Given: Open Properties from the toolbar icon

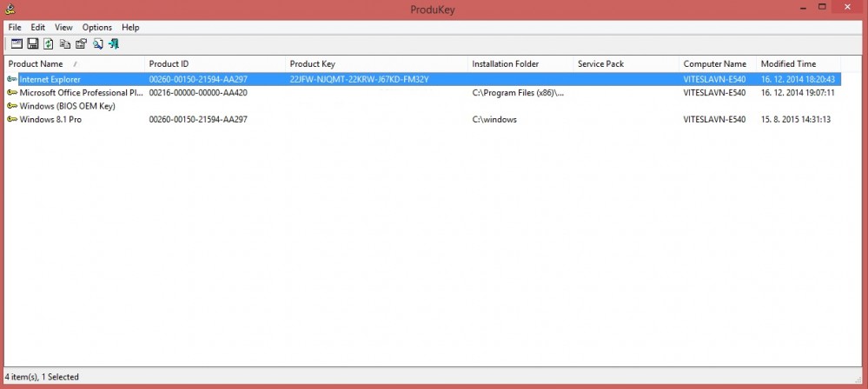Looking at the screenshot, I should [x=81, y=43].
